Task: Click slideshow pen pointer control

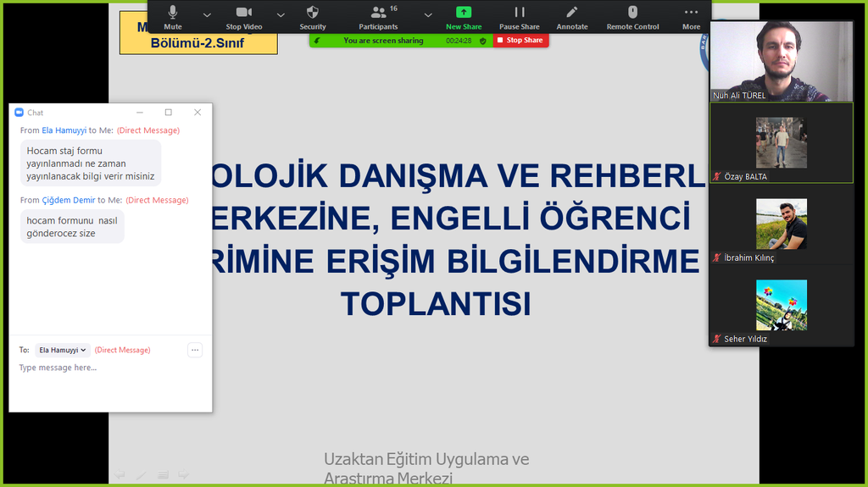Action: 142,474
